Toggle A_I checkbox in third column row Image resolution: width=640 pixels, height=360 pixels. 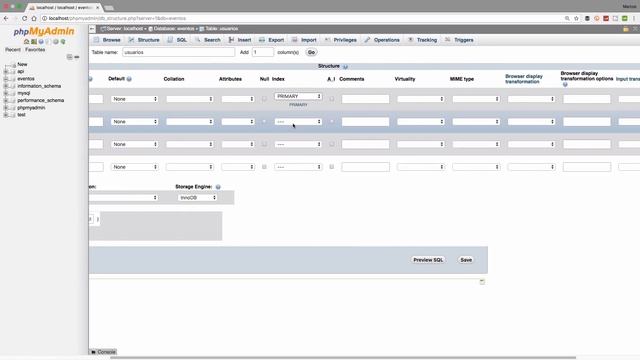pyautogui.click(x=331, y=144)
